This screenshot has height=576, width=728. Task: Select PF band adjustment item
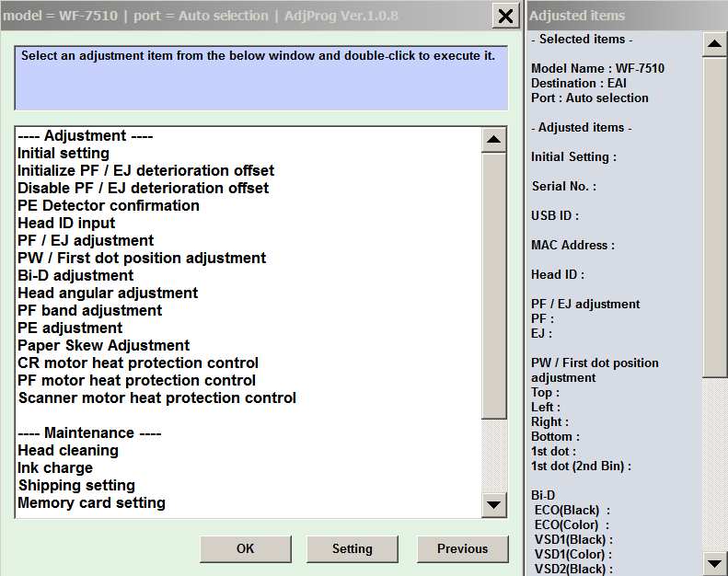pyautogui.click(x=89, y=310)
